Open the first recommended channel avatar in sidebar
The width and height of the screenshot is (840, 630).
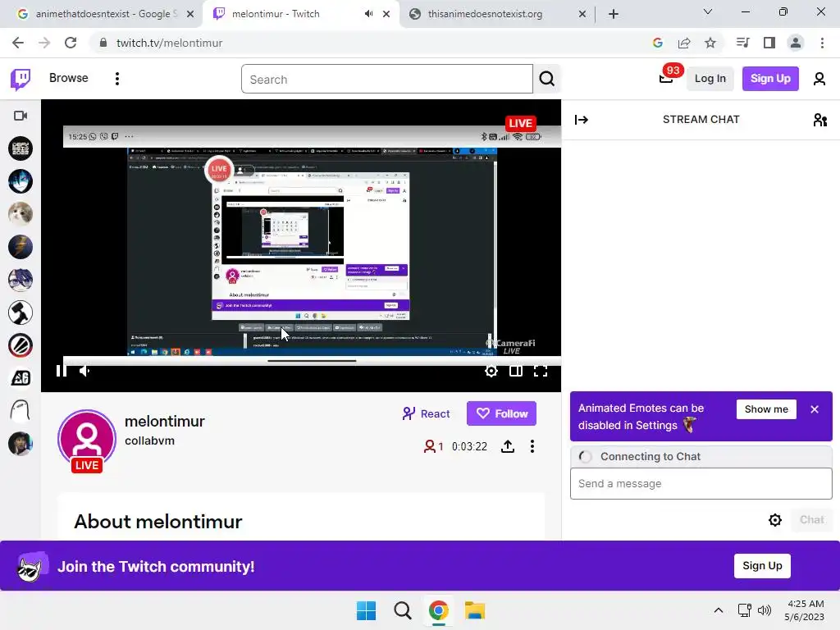click(21, 148)
